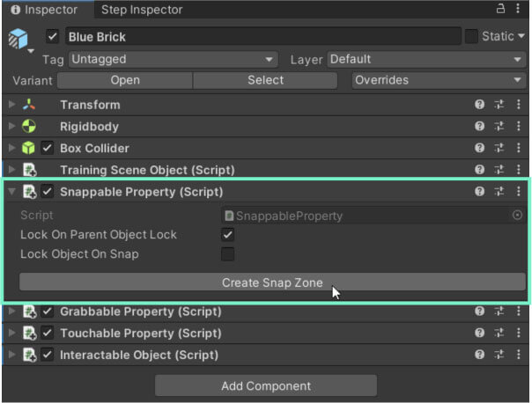Click the Blue Brick prefab cube icon
532x403 pixels.
18,39
